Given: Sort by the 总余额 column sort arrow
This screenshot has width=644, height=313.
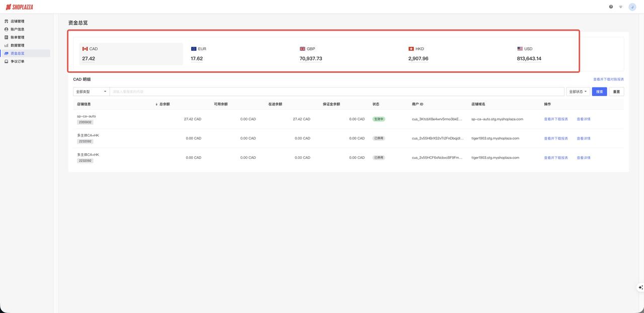Looking at the screenshot, I should 156,104.
